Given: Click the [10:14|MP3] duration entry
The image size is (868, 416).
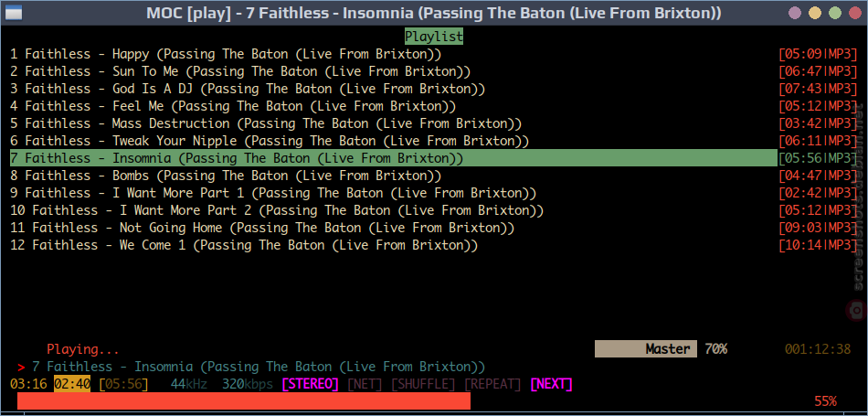Looking at the screenshot, I should [818, 245].
